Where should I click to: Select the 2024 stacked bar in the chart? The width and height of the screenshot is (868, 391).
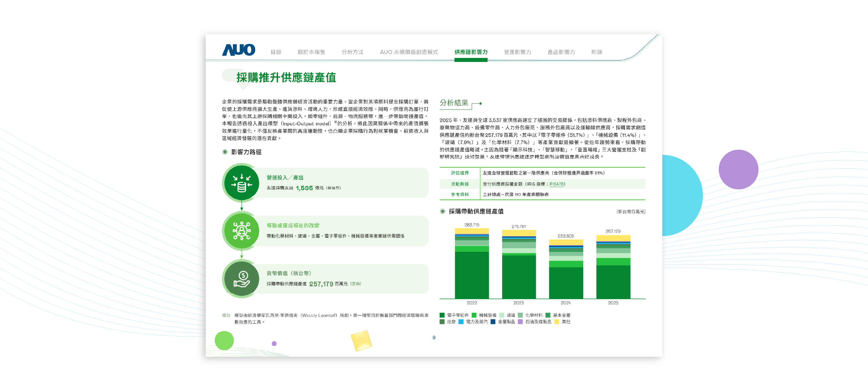pyautogui.click(x=566, y=269)
